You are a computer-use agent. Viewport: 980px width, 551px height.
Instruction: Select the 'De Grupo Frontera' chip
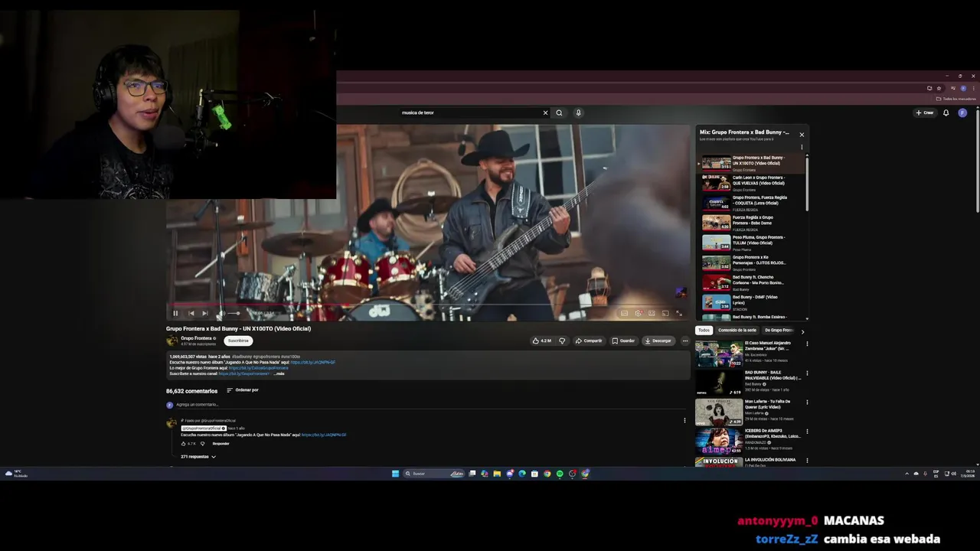tap(778, 331)
